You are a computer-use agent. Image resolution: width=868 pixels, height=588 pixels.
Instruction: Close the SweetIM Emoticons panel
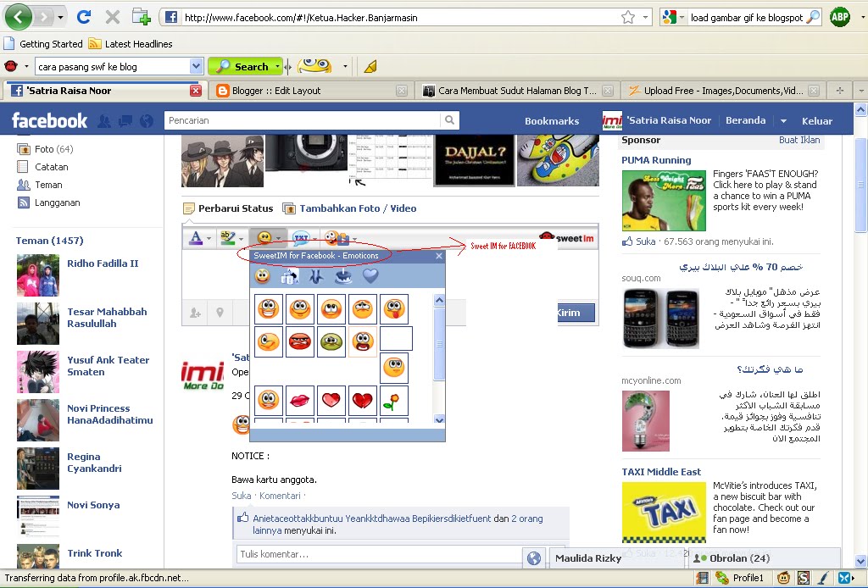[x=439, y=256]
